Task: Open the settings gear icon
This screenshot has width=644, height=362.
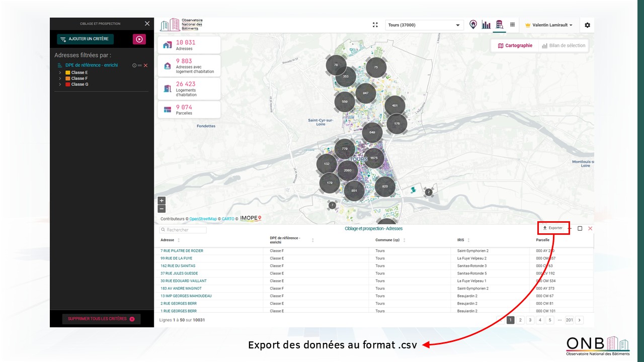Action: (587, 25)
